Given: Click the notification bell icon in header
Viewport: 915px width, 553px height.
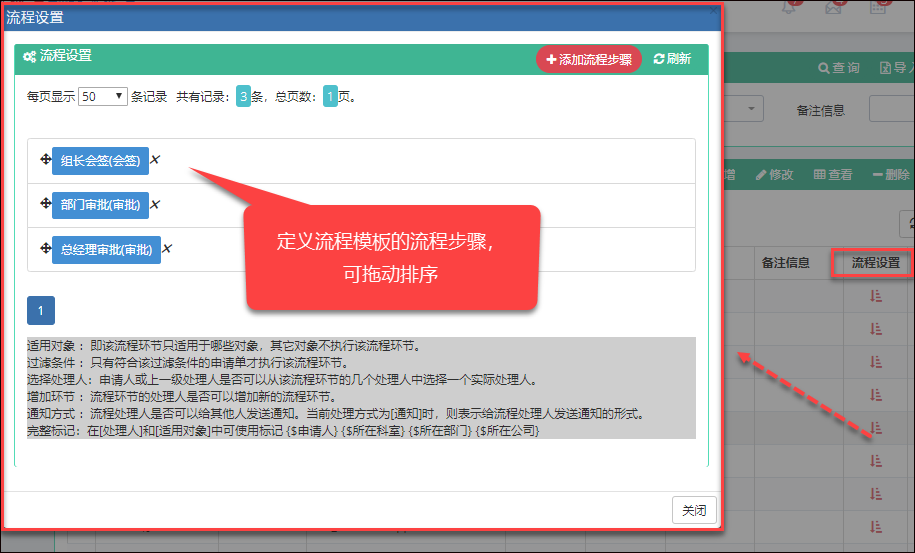Looking at the screenshot, I should pos(789,8).
